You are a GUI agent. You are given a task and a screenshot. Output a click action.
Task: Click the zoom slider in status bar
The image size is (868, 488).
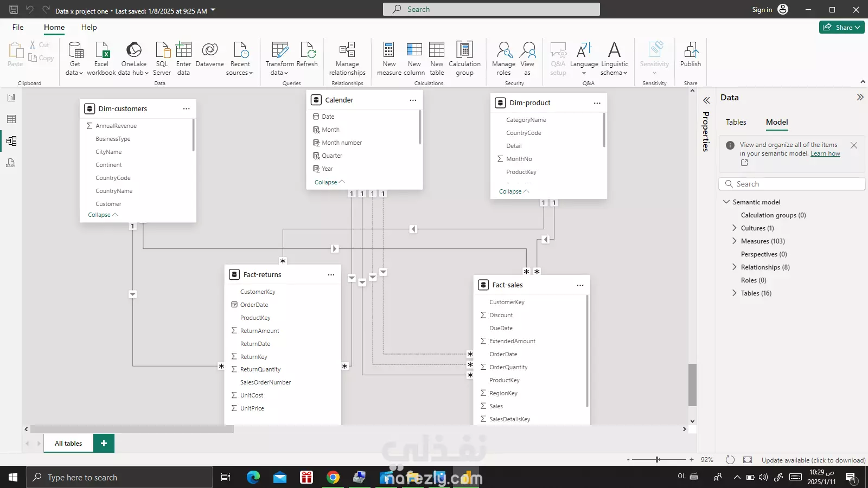(658, 460)
